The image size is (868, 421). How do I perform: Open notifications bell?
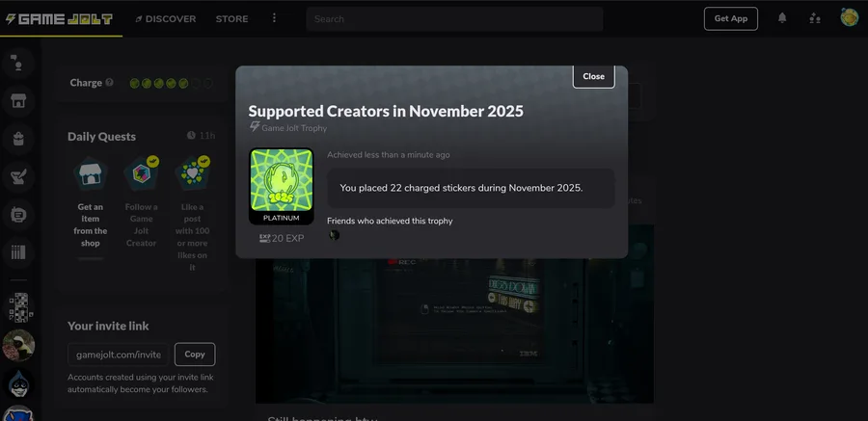782,18
